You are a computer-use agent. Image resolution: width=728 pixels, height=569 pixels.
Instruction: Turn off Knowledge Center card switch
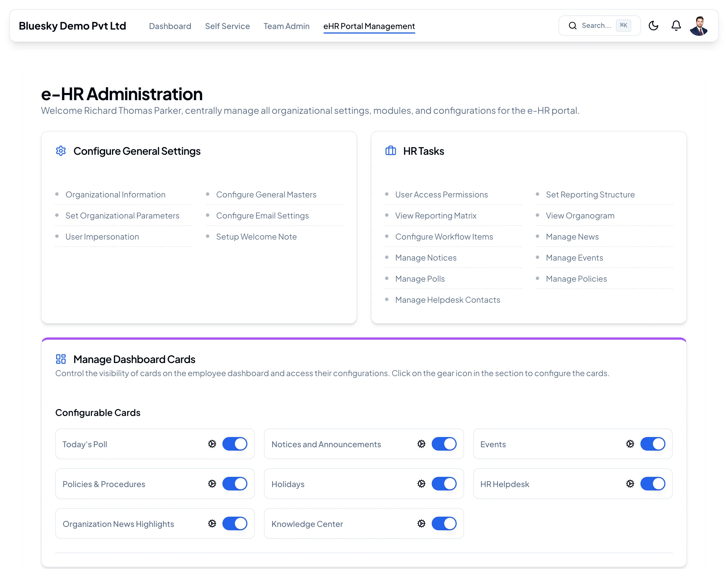(444, 524)
